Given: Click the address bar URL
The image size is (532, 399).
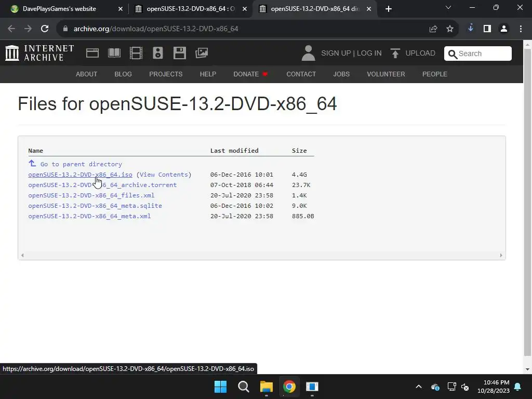Looking at the screenshot, I should [x=156, y=29].
